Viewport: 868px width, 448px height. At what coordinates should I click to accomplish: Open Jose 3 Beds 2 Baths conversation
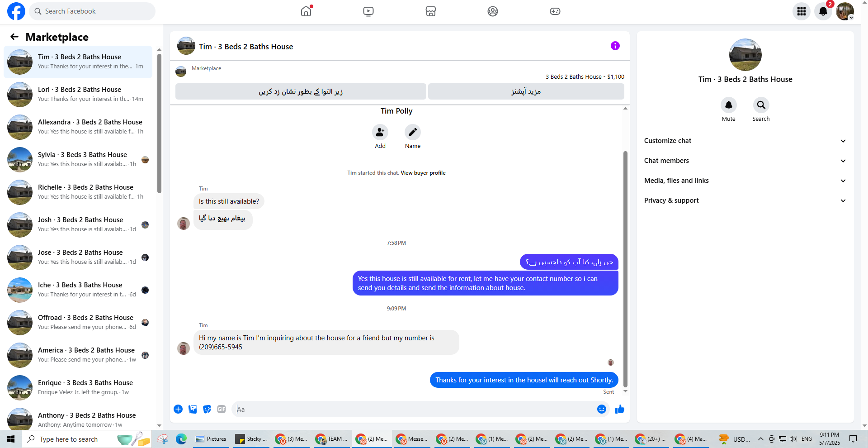pyautogui.click(x=78, y=257)
